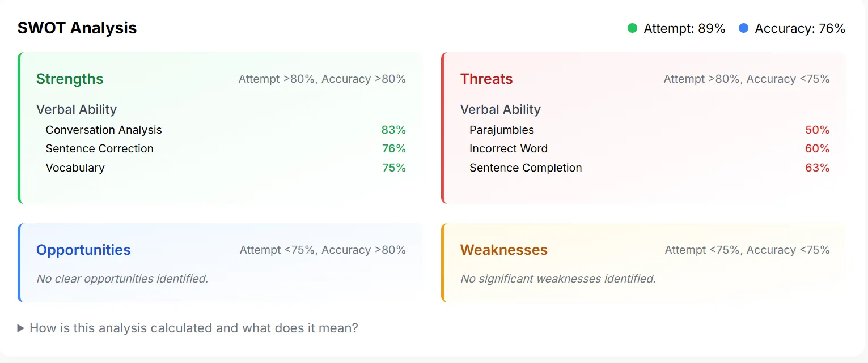Select the Attempt: 89% legend label
This screenshot has width=868, height=363.
pos(684,28)
